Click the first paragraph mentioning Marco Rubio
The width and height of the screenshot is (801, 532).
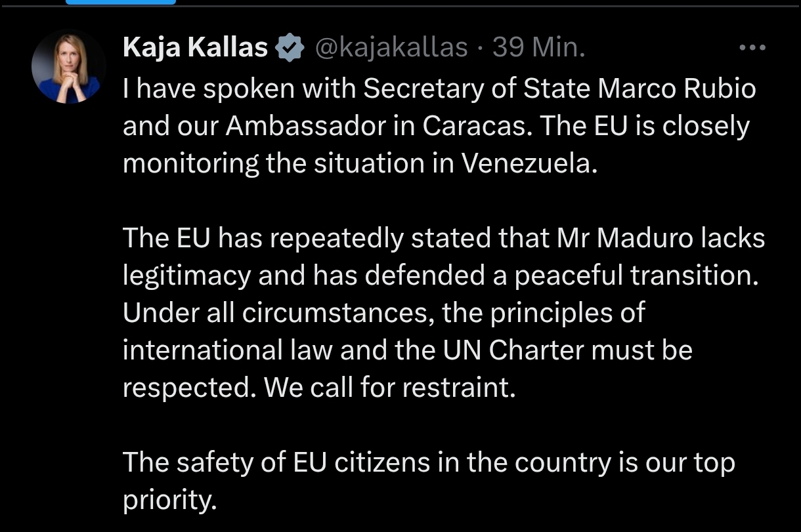[x=439, y=125]
